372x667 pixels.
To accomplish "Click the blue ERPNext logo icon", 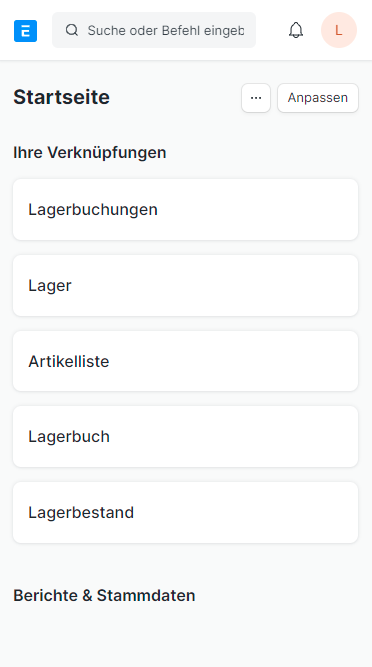I will coord(26,31).
